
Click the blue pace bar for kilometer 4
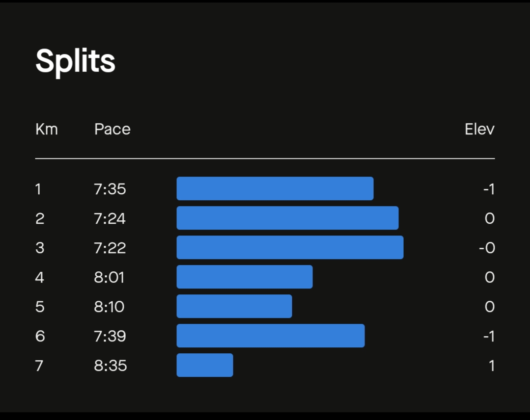tap(245, 277)
